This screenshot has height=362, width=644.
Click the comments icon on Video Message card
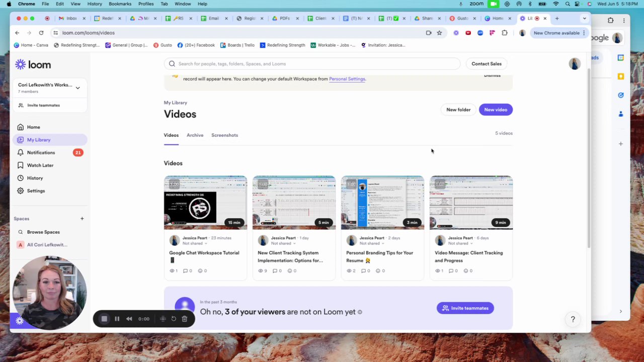(x=451, y=271)
